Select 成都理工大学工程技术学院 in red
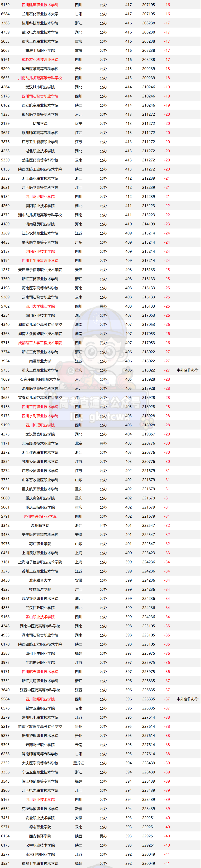 coord(40,343)
